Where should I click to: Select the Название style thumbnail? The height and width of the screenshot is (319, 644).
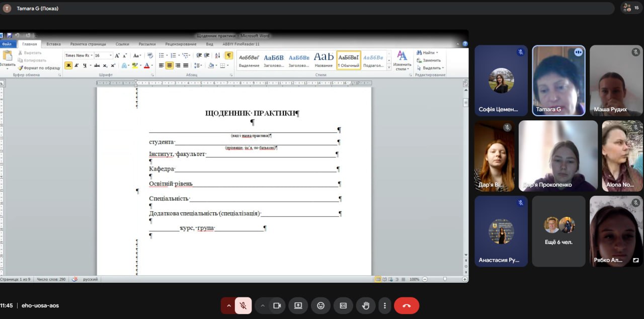click(324, 60)
